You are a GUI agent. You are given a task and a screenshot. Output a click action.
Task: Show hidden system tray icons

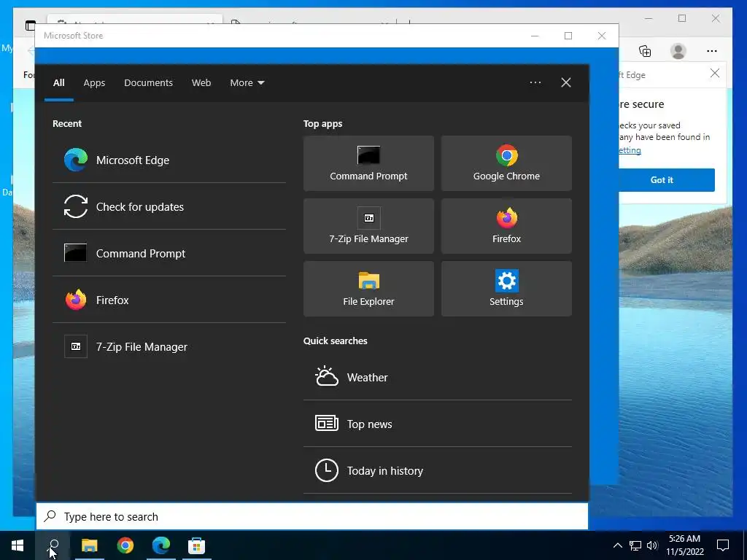point(617,545)
